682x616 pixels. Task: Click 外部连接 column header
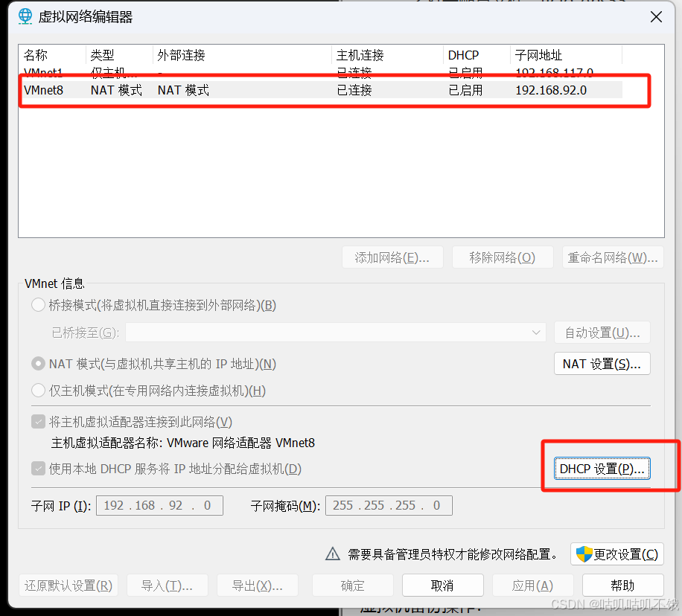coord(242,55)
